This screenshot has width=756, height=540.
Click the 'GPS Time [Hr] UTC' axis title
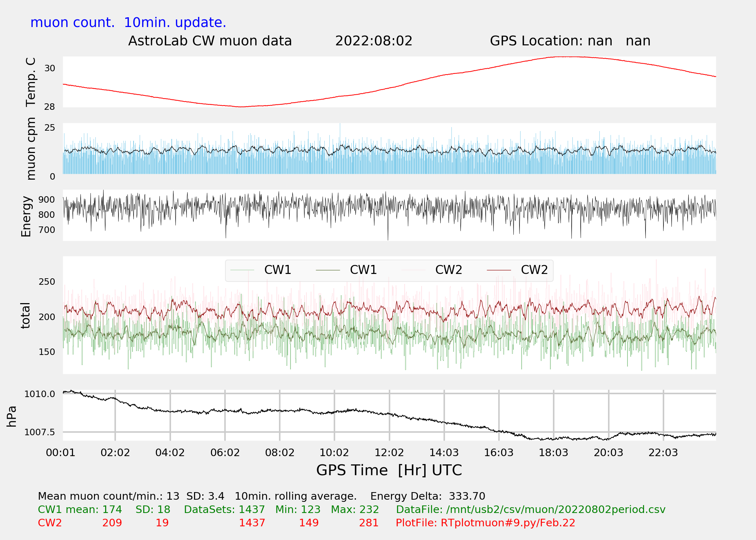tap(389, 470)
